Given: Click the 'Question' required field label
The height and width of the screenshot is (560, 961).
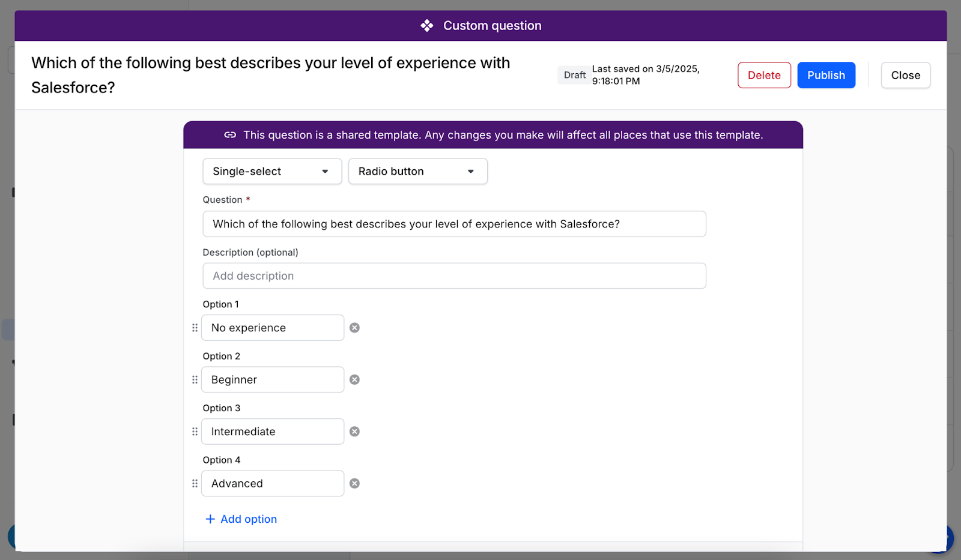Looking at the screenshot, I should pos(226,200).
